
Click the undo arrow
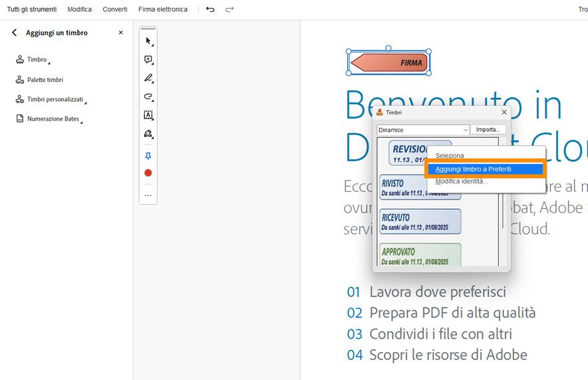(x=210, y=9)
